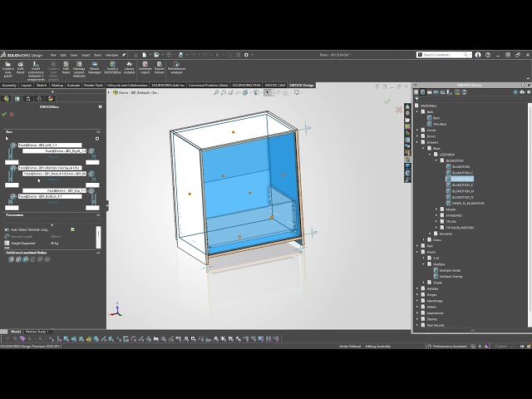Click the Parameters list scrollbar

pyautogui.click(x=98, y=237)
